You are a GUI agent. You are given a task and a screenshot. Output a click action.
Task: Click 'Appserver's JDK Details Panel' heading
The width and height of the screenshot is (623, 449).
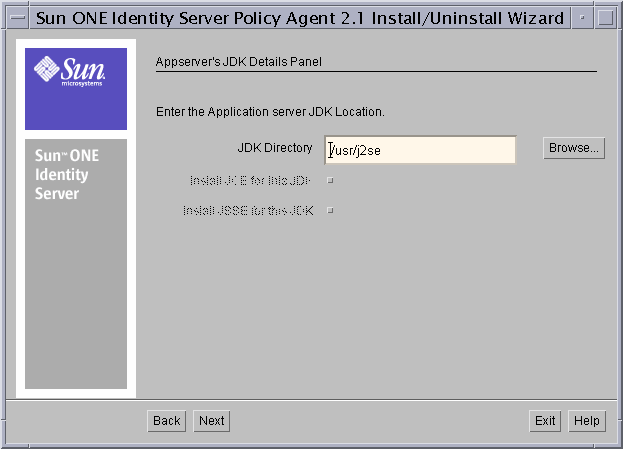[x=239, y=62]
